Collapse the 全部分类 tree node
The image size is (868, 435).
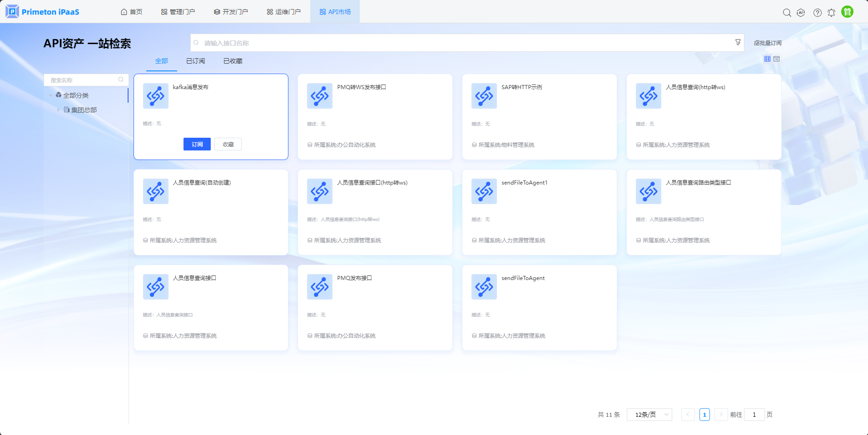coord(50,95)
